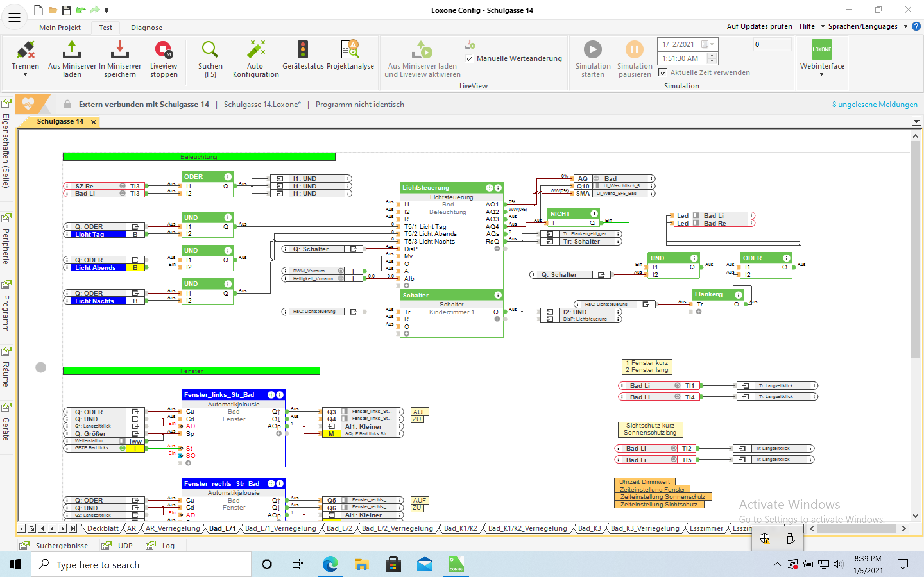Start the simulation
Viewport: 924px width, 577px height.
point(593,50)
